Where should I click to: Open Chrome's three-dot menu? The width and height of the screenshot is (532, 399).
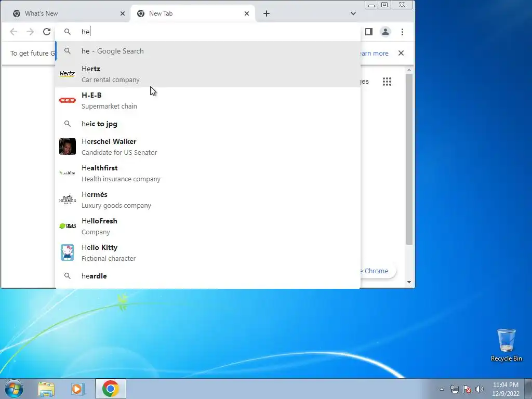tap(403, 32)
